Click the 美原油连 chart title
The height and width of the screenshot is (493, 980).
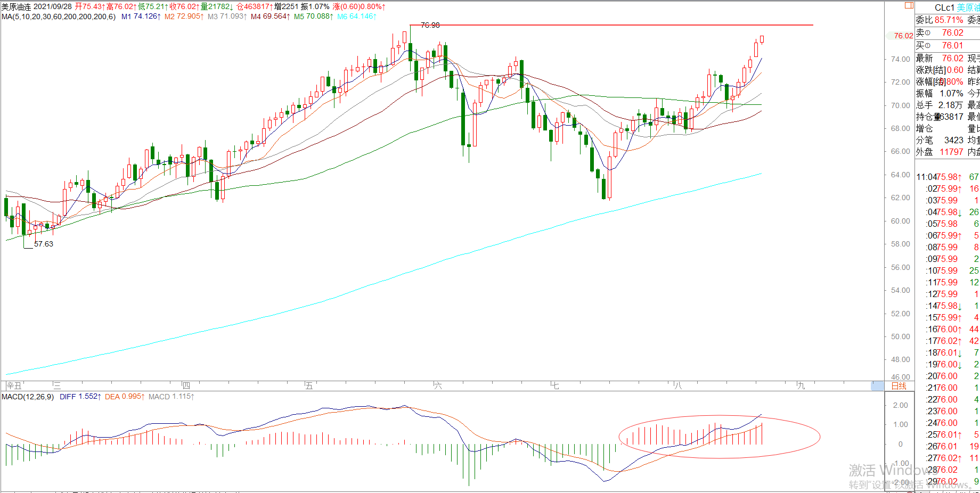[x=16, y=7]
